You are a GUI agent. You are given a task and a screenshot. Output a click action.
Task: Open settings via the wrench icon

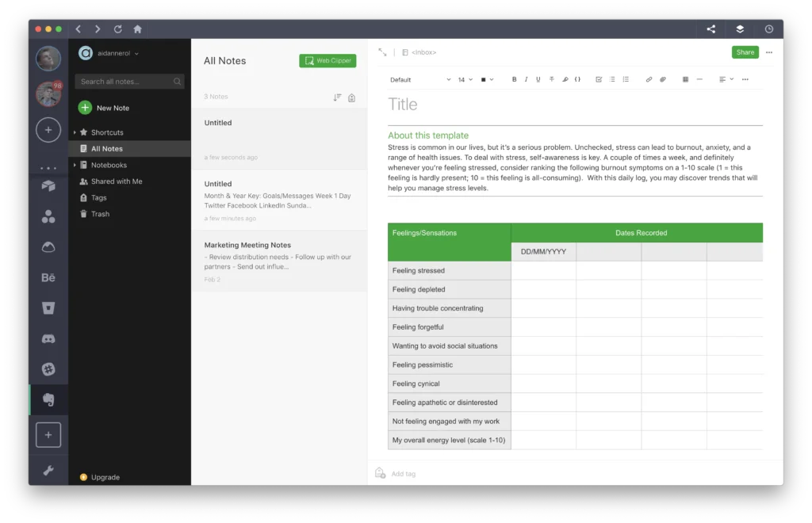click(x=48, y=470)
